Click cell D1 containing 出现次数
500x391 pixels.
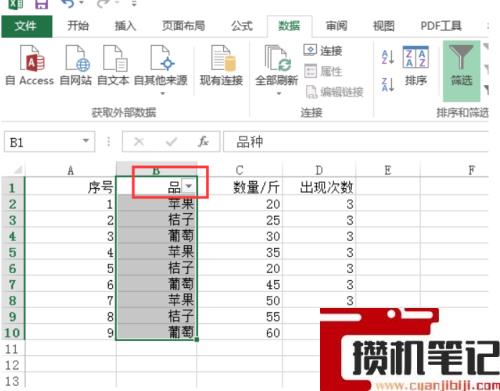point(319,187)
